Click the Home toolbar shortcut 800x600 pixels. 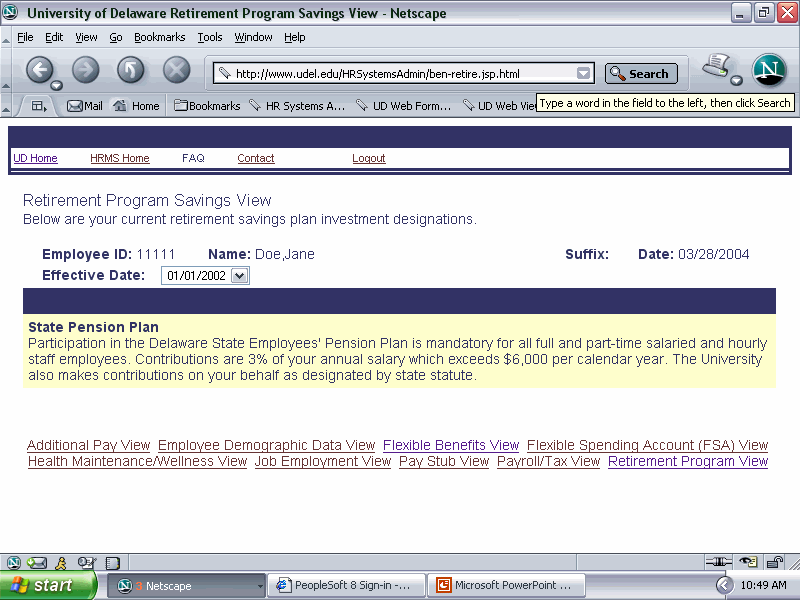[137, 106]
